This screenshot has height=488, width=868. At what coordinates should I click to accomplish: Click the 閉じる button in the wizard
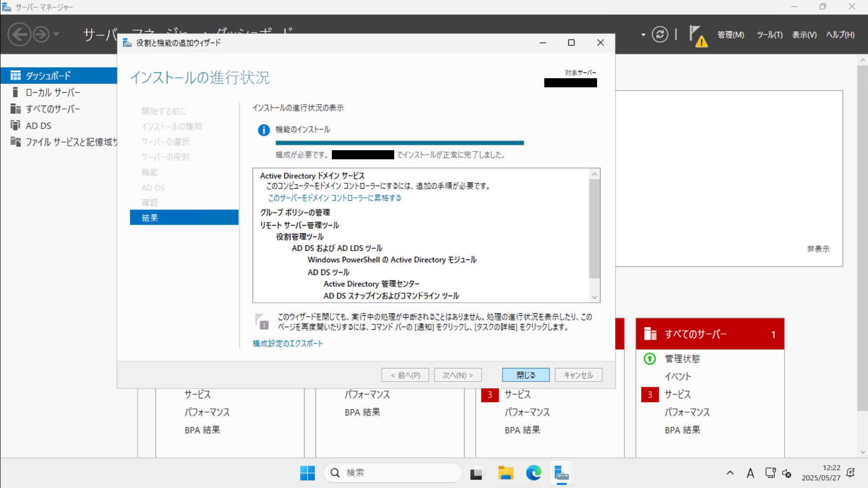click(526, 375)
